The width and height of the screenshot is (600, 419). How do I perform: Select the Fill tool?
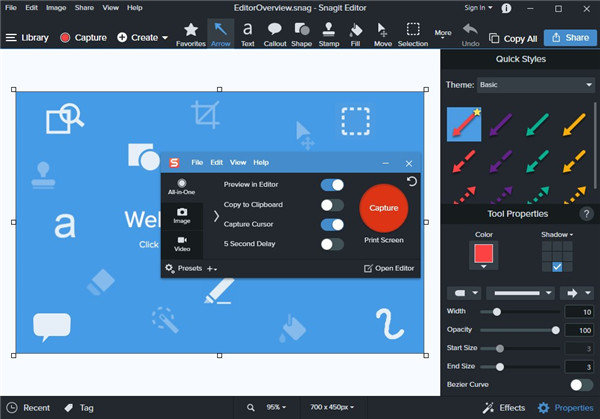coord(355,34)
